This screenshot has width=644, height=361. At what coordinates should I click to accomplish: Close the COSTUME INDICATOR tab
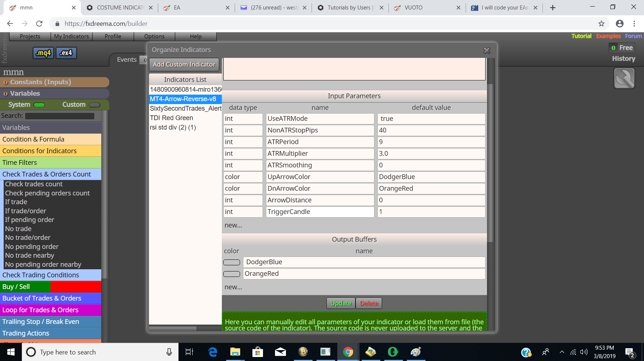[x=151, y=8]
